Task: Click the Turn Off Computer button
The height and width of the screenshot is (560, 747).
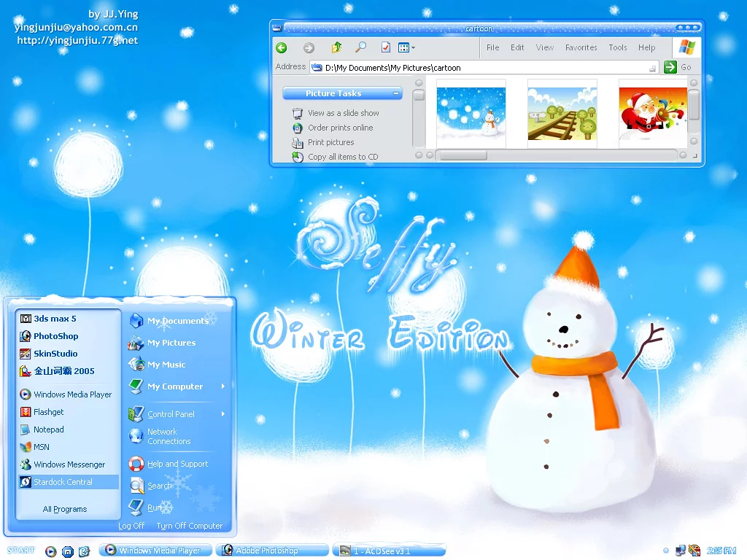Action: [189, 526]
